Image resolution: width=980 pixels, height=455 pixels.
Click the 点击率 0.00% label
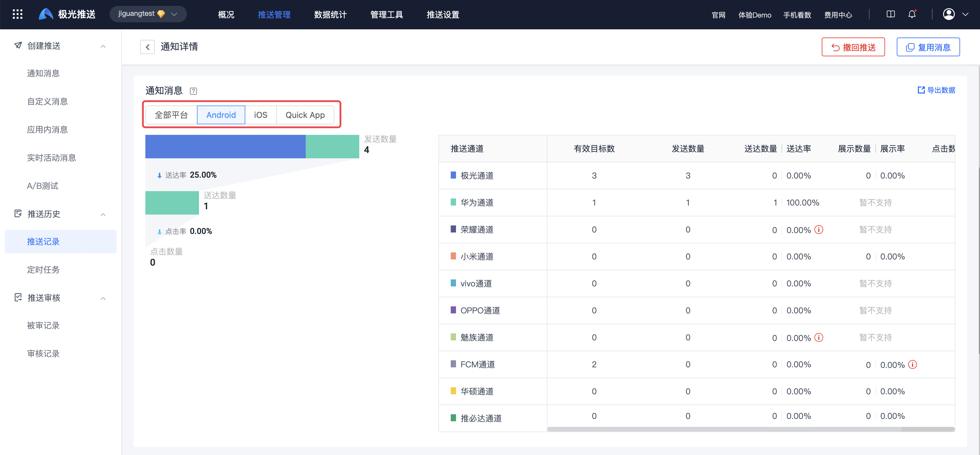coord(185,231)
